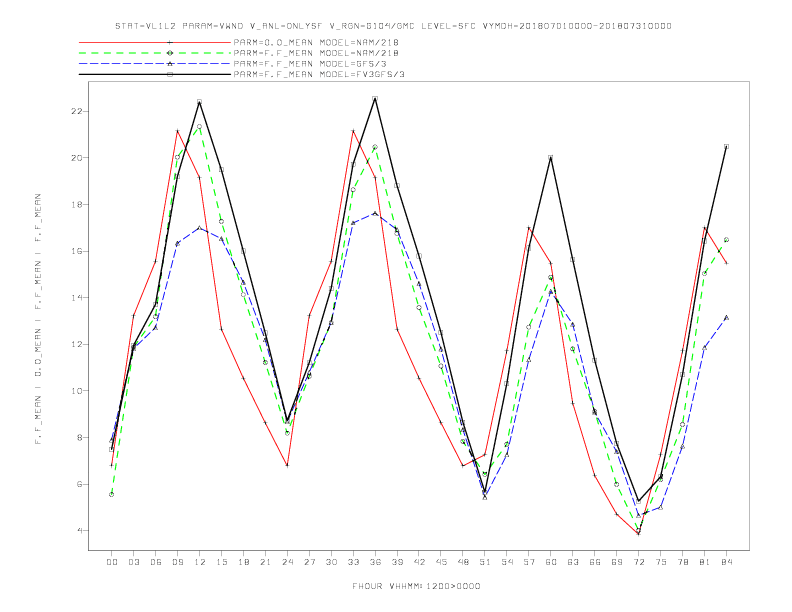
Task: Click the chart title starting with STAT=VL1L2
Action: (x=393, y=26)
